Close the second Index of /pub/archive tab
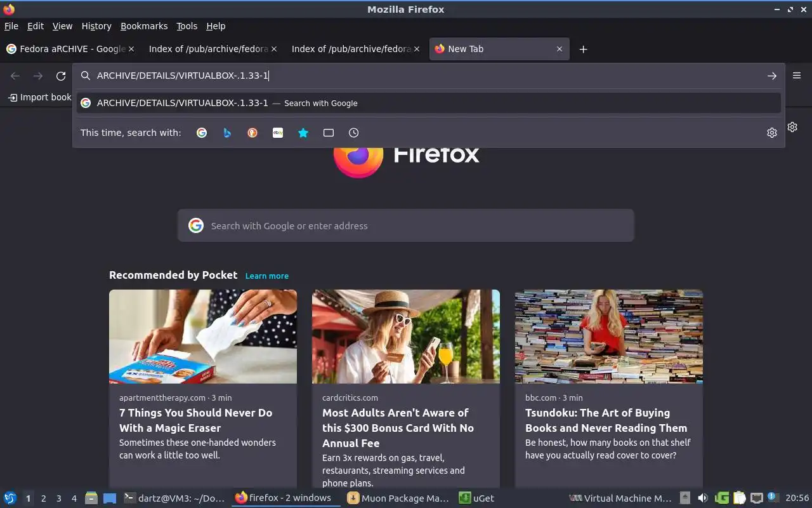This screenshot has width=812, height=508. tap(274, 49)
